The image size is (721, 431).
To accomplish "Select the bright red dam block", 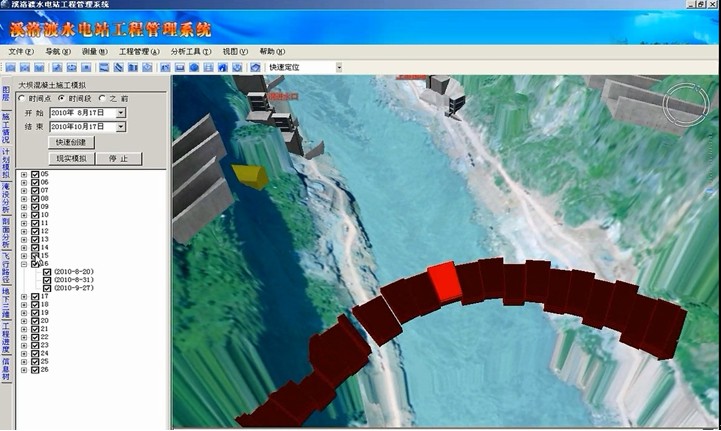I will click(x=444, y=282).
